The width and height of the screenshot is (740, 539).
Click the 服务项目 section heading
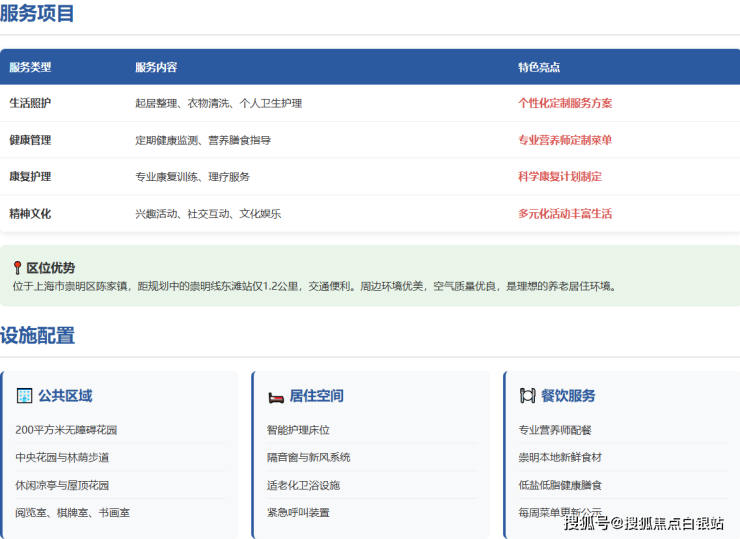tap(37, 14)
